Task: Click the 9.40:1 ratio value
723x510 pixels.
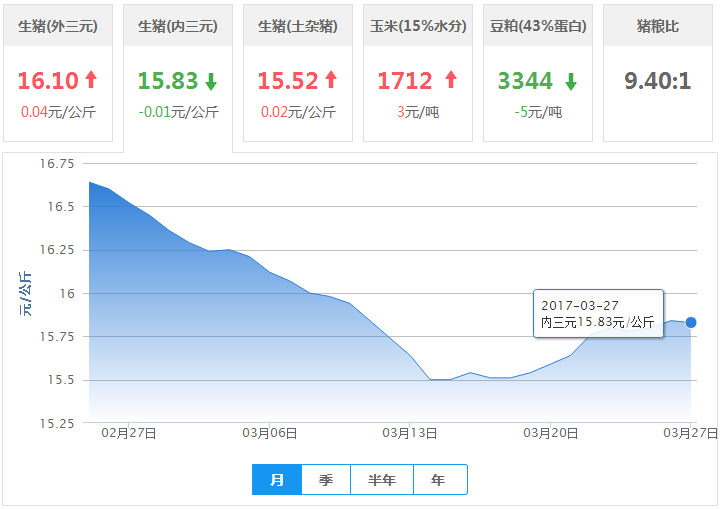Action: pyautogui.click(x=657, y=81)
